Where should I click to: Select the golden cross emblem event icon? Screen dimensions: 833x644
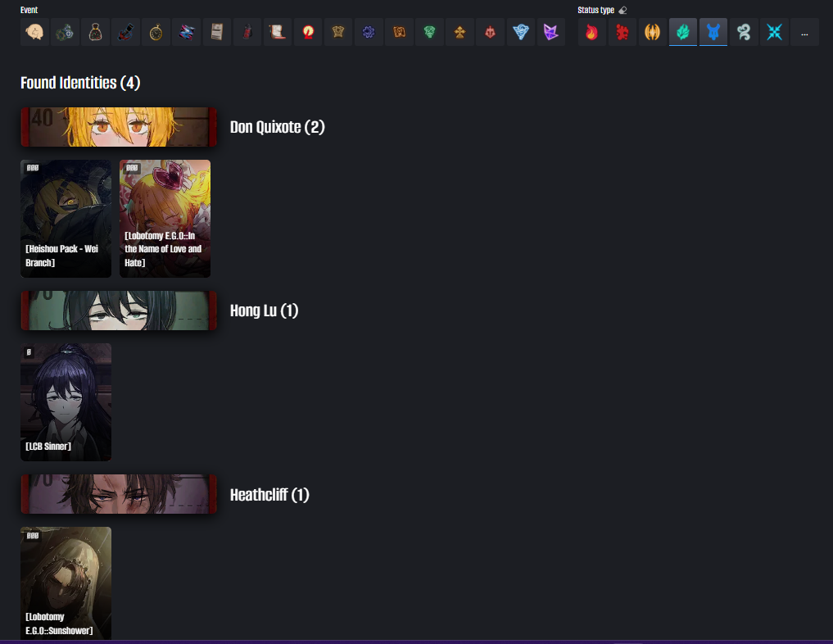[460, 32]
